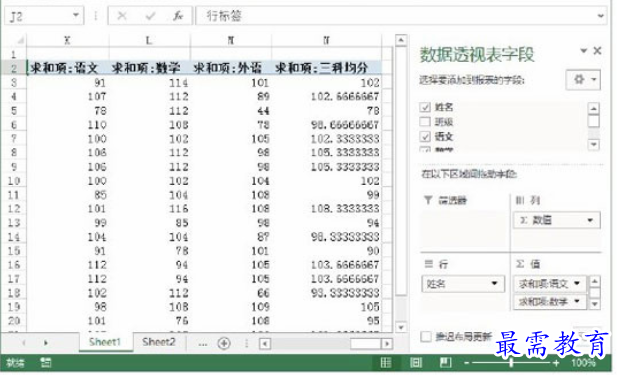
Task: Click horizontal scrollbar left arrow
Action: [x=264, y=344]
